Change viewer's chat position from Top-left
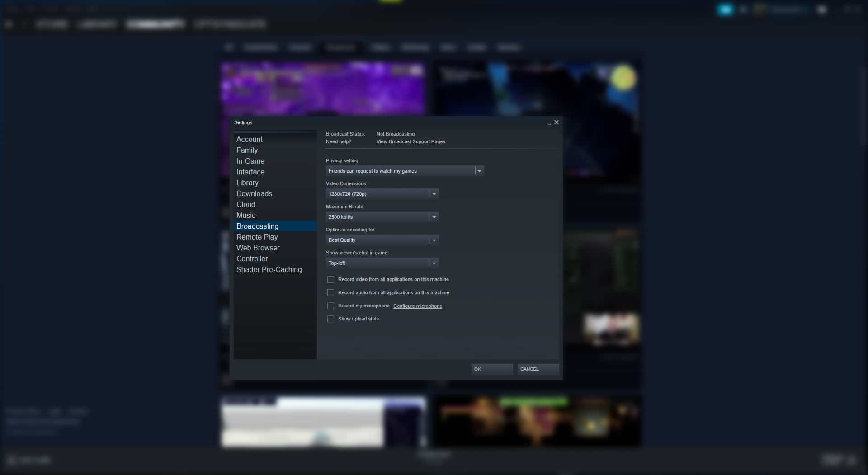Image resolution: width=868 pixels, height=475 pixels. (x=434, y=263)
